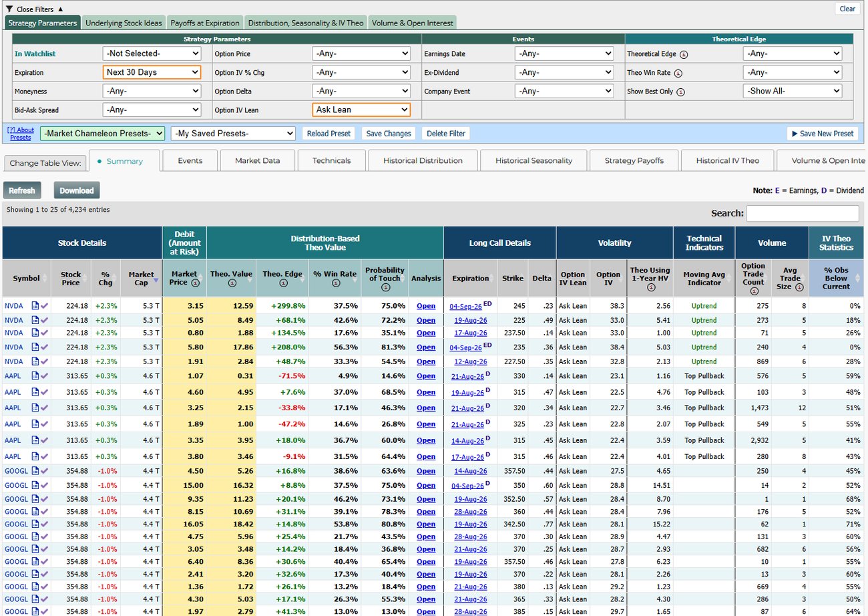Open the Theoretical Edge dropdown
This screenshot has width=868, height=616.
(x=793, y=53)
